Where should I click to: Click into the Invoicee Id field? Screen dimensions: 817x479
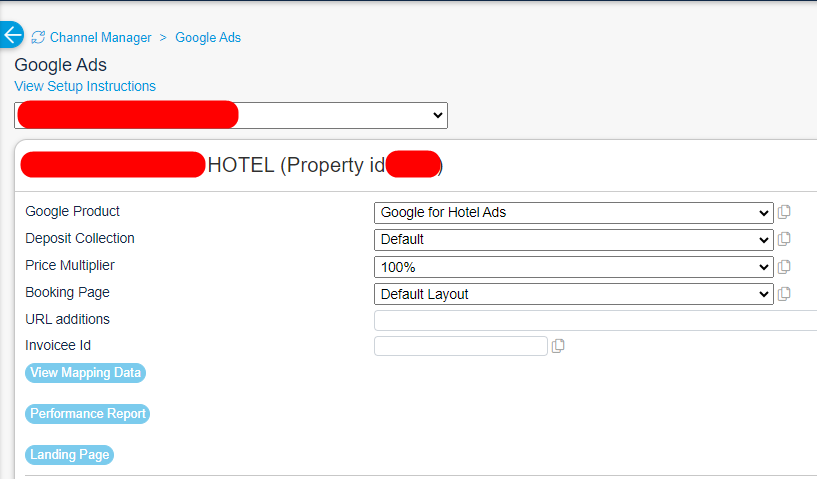click(460, 346)
